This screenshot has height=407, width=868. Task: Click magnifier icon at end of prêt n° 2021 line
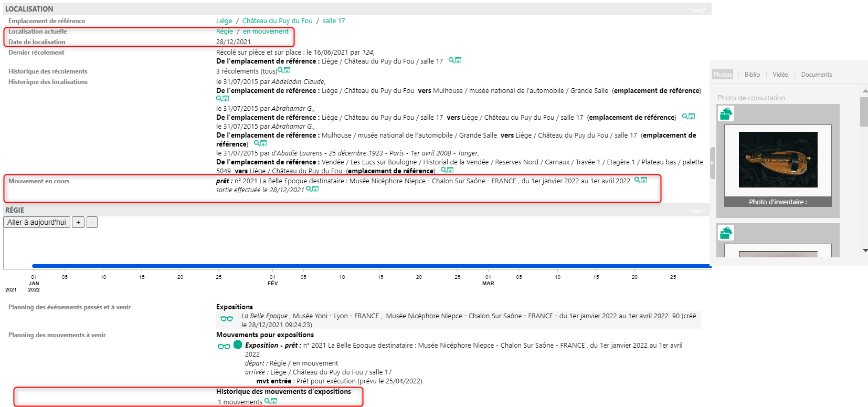pyautogui.click(x=637, y=180)
